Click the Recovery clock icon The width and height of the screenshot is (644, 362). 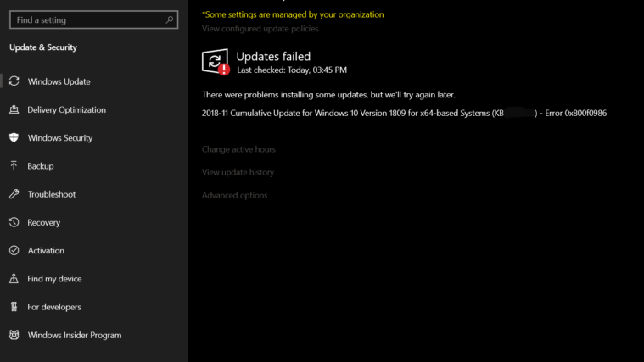tap(14, 222)
